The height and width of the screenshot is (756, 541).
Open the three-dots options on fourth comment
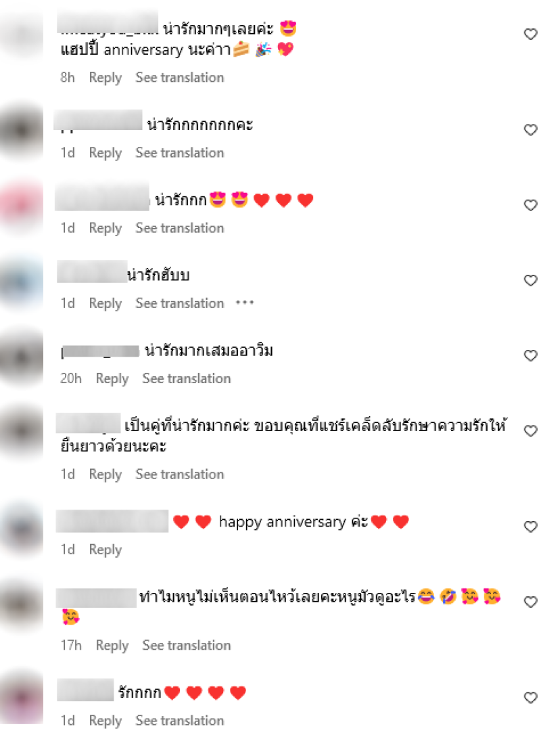[x=245, y=303]
